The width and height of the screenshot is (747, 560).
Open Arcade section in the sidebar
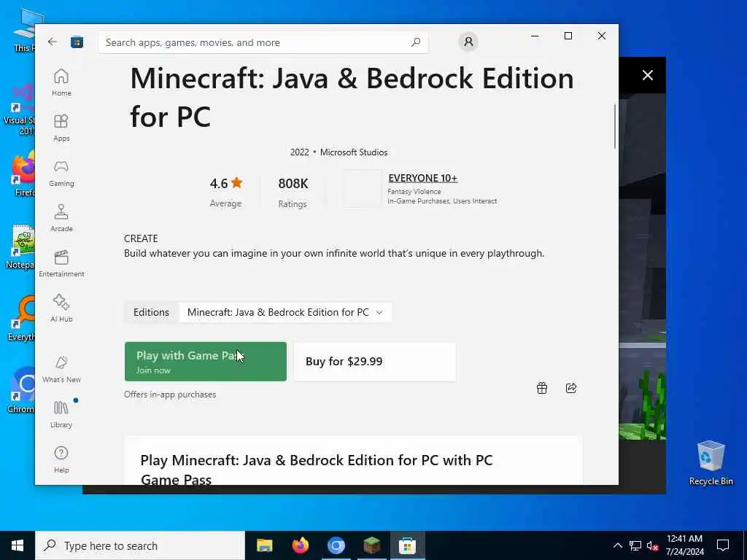click(x=61, y=218)
